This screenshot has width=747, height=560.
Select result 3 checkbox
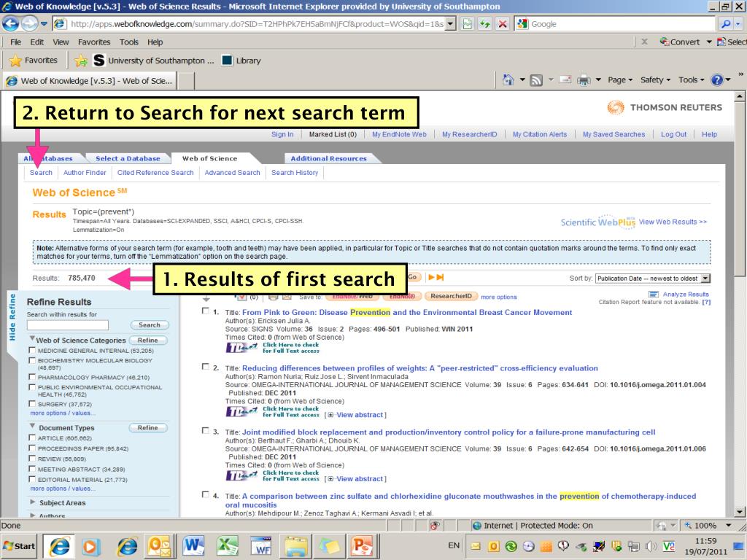[205, 430]
